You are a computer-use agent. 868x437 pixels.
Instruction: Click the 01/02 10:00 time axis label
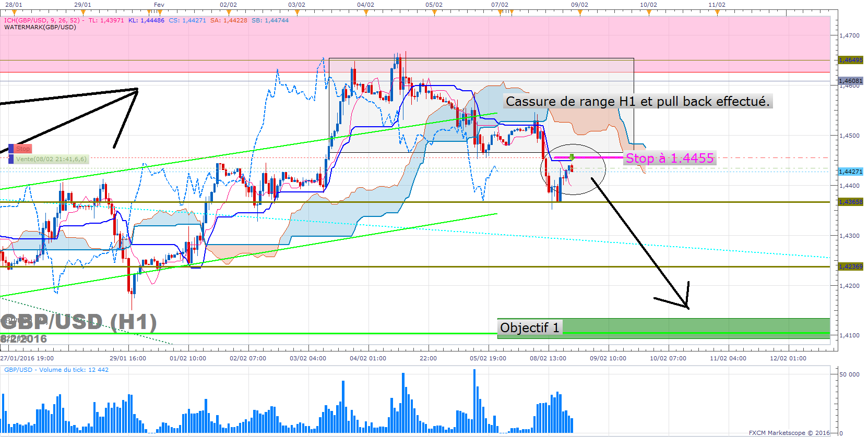coord(188,358)
